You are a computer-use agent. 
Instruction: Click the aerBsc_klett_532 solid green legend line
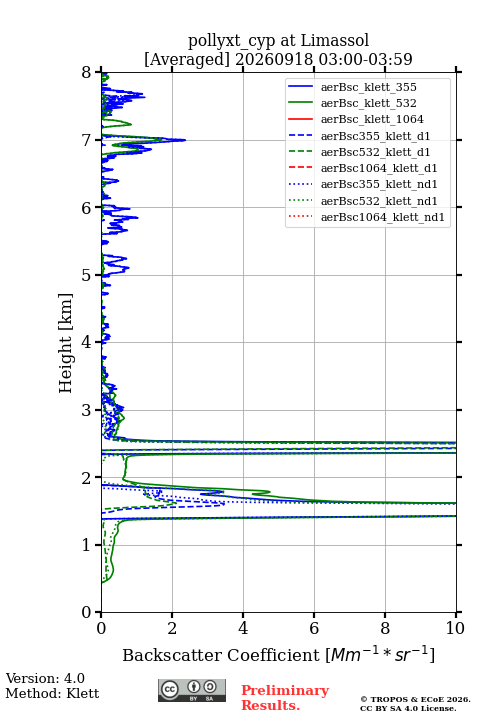pyautogui.click(x=300, y=103)
